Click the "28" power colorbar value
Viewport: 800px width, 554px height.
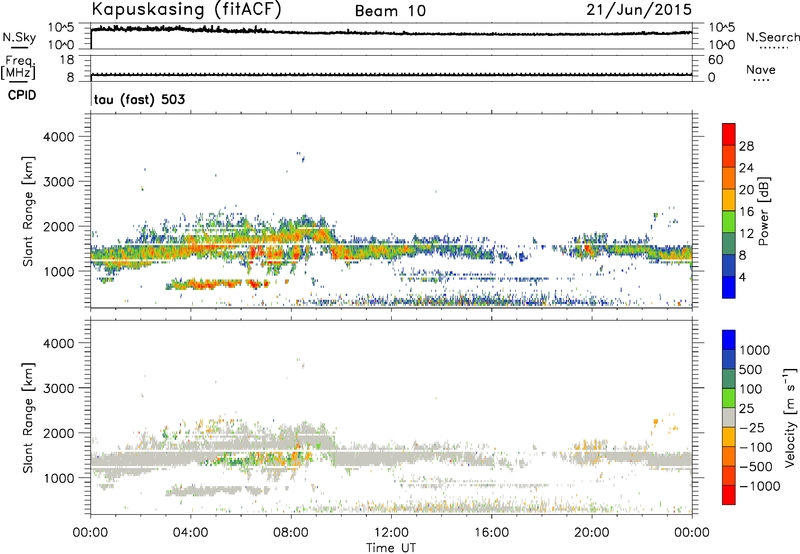pos(746,146)
